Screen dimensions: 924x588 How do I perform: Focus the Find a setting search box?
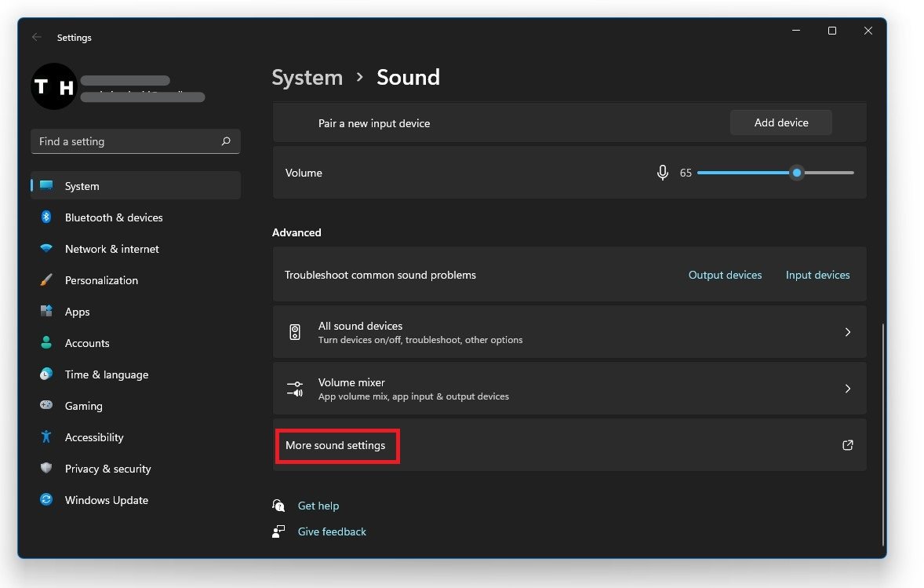tap(126, 141)
